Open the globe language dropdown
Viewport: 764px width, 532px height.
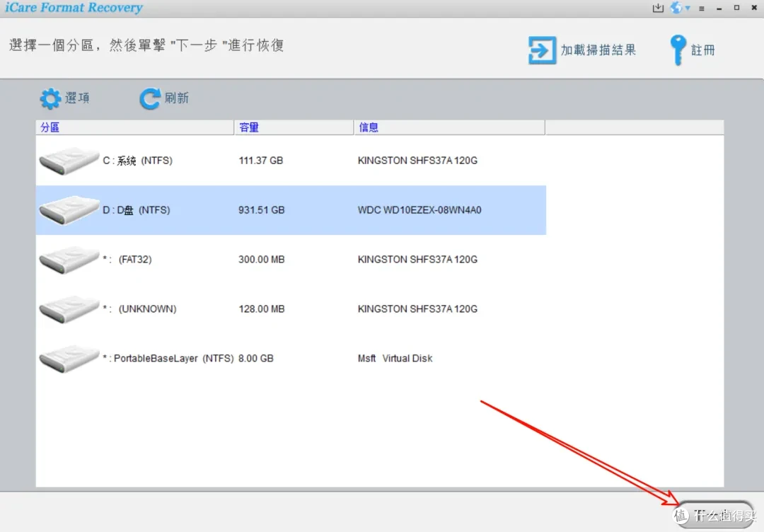pos(680,8)
